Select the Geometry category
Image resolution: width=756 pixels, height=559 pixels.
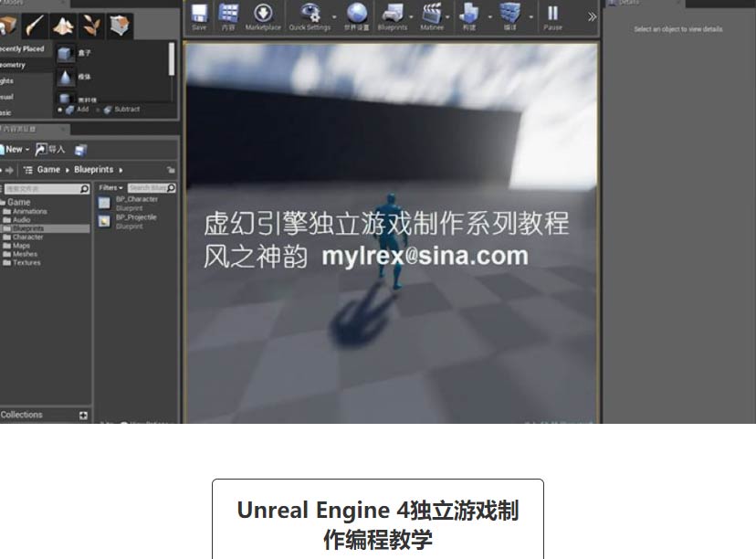(26, 65)
